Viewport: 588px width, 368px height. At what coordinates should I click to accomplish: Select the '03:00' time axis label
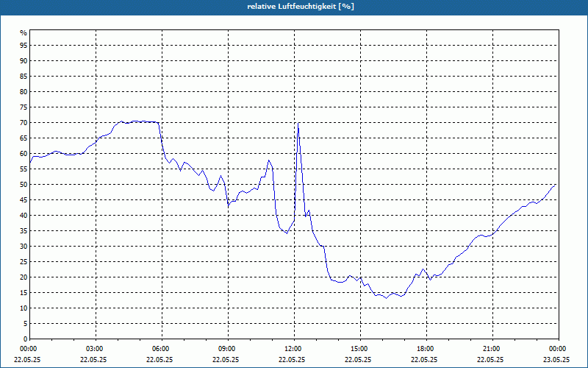click(x=94, y=349)
